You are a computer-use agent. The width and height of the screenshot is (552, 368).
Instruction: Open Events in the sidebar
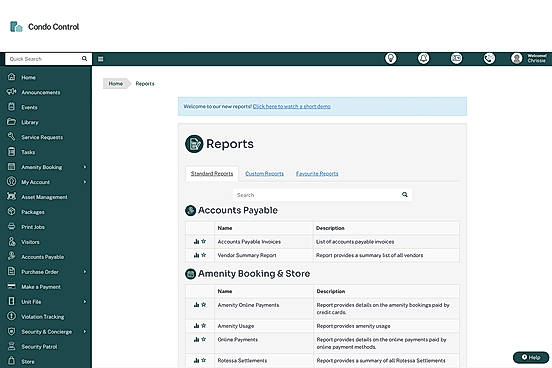[29, 107]
